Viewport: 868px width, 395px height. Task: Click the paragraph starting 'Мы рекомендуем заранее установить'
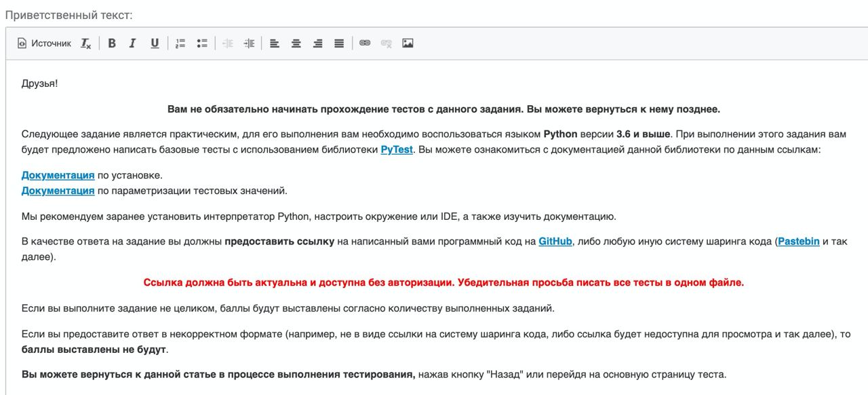pos(319,217)
